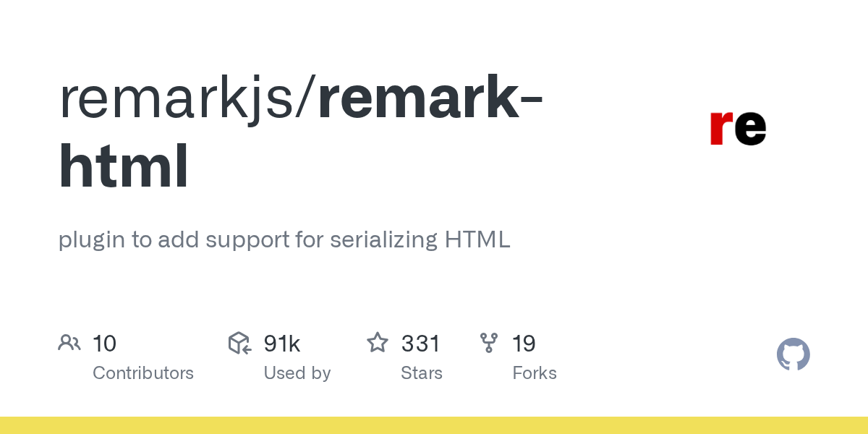Image resolution: width=868 pixels, height=434 pixels.
Task: Select the plugin description text
Action: (284, 239)
